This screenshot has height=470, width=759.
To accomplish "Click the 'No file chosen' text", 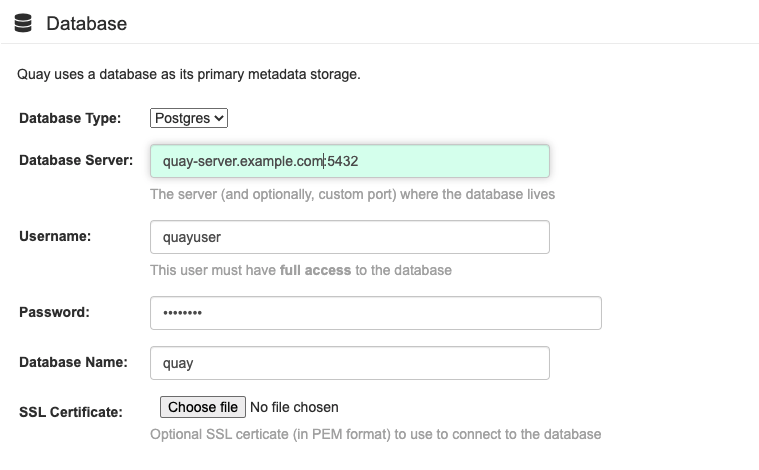I will (294, 407).
